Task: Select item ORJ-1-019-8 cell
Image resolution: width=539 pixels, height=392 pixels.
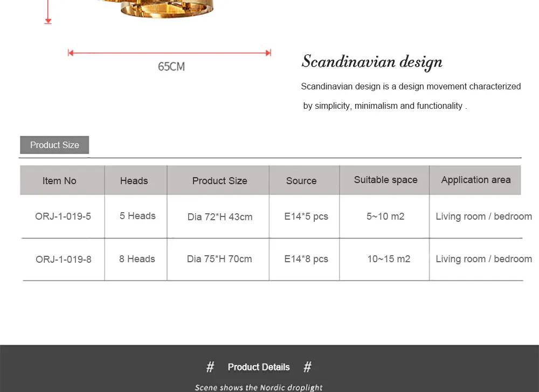Action: tap(63, 259)
